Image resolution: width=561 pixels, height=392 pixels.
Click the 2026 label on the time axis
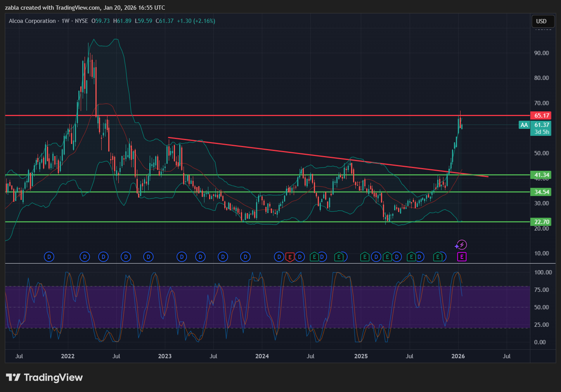point(458,356)
